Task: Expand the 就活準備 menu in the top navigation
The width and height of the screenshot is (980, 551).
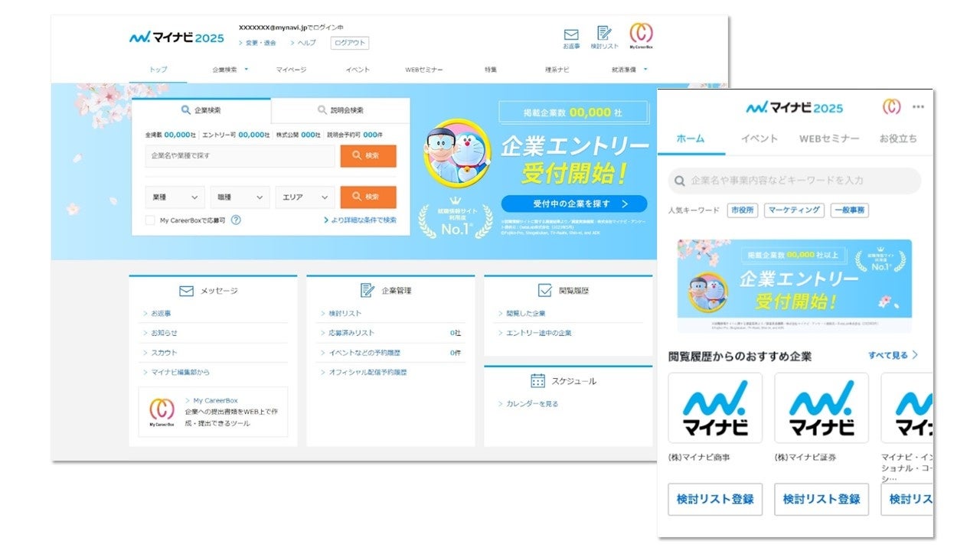Action: [629, 70]
